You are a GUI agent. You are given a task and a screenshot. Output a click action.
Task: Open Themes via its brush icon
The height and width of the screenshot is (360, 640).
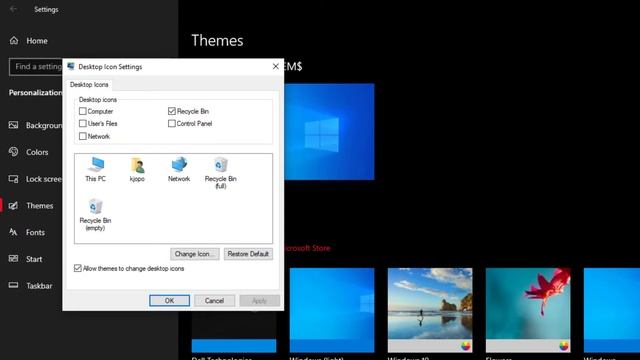pos(13,206)
